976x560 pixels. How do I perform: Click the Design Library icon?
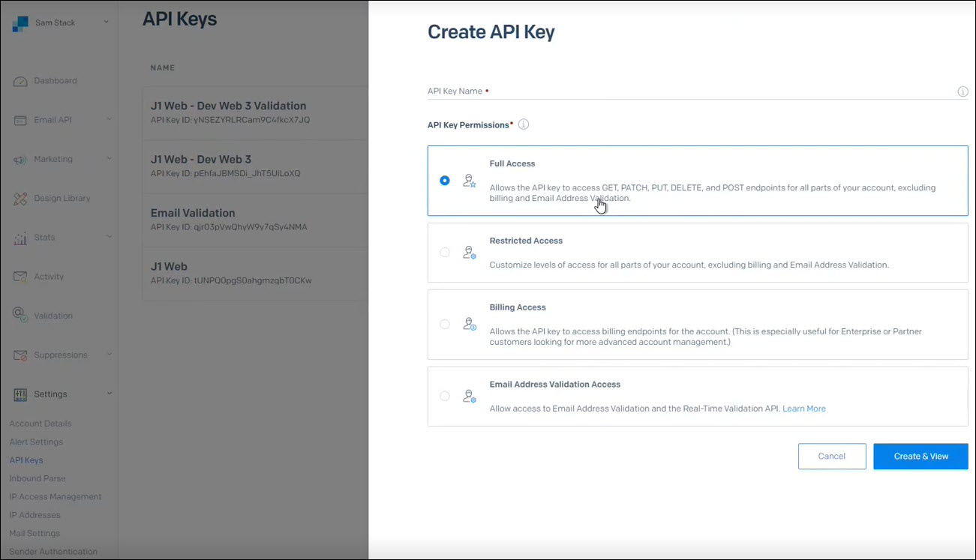20,199
